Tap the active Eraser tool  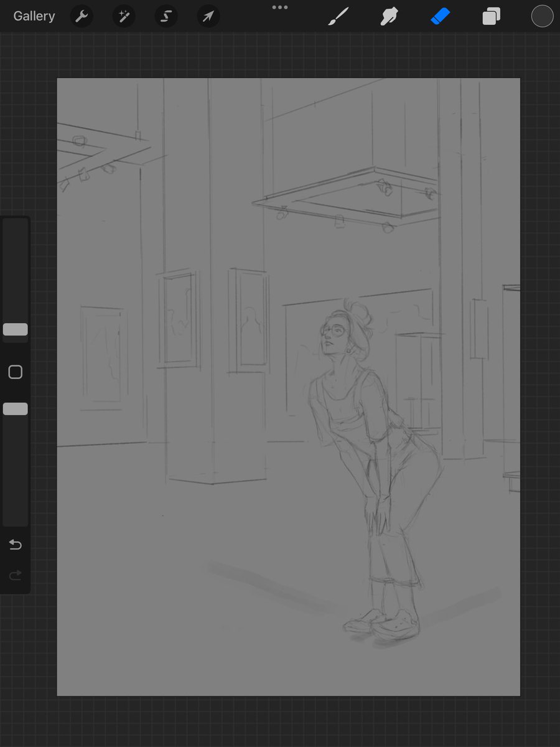click(x=440, y=16)
